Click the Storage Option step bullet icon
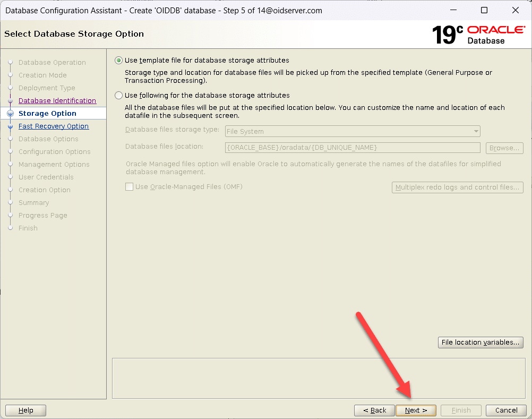Screen dimensions: 532x419 tap(10, 114)
